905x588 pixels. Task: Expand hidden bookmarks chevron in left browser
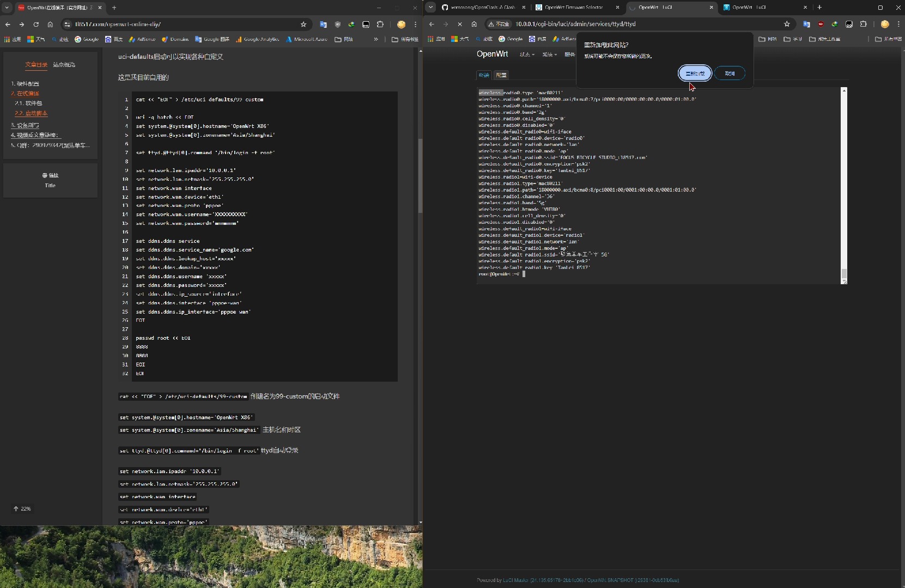point(376,39)
